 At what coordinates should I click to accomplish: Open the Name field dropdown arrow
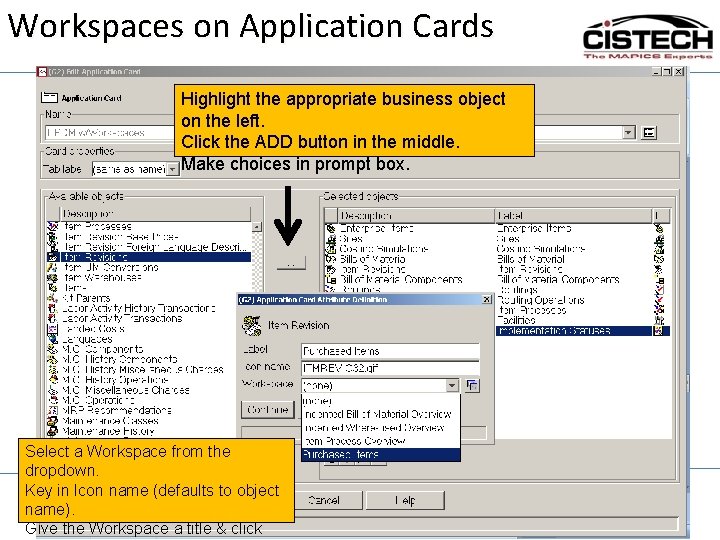pos(629,133)
